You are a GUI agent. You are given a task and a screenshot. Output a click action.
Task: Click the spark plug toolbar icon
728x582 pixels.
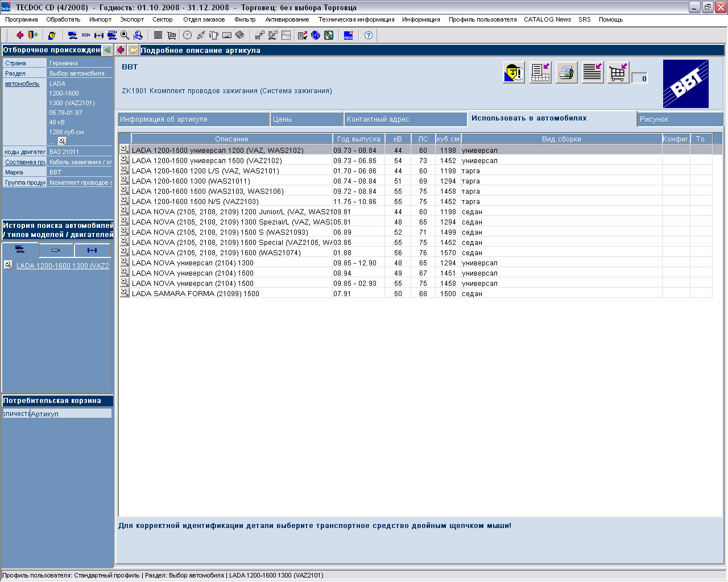[201, 35]
